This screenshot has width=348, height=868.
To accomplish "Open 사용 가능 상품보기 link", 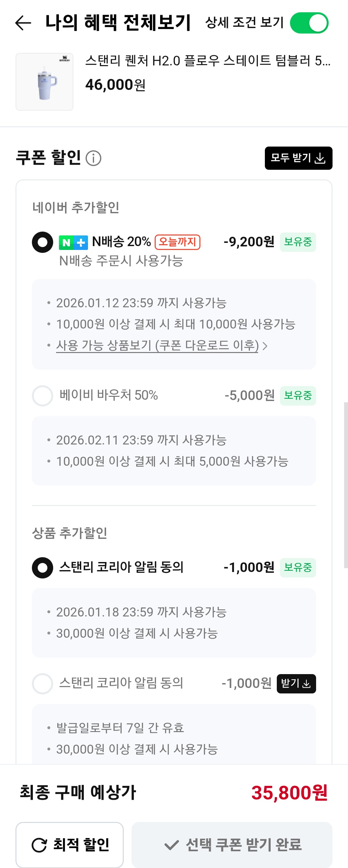I will coord(157,345).
